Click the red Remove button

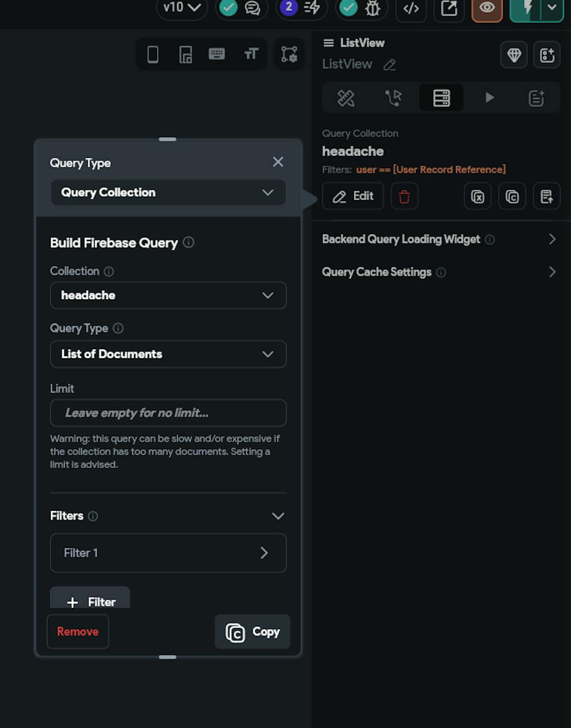pyautogui.click(x=78, y=632)
